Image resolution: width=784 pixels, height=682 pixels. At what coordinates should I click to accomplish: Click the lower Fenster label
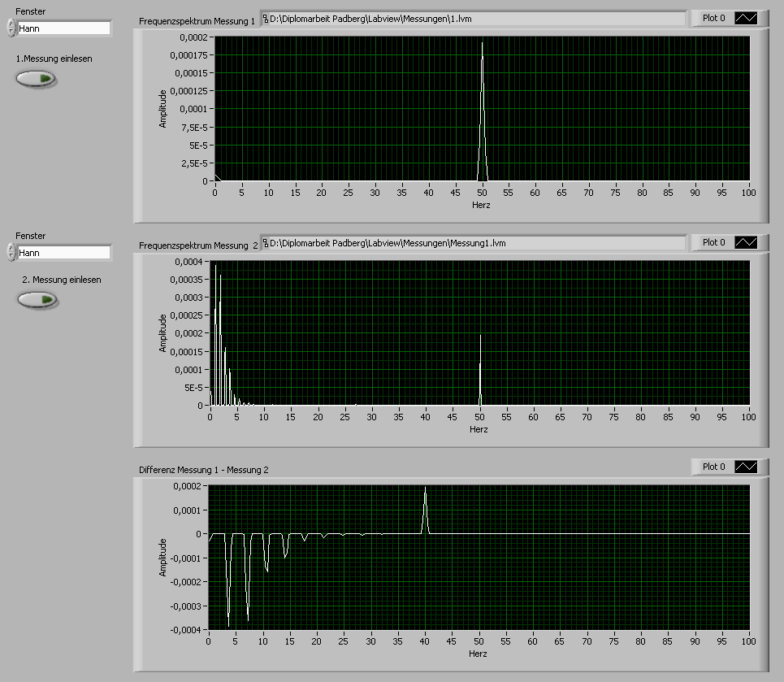31,235
